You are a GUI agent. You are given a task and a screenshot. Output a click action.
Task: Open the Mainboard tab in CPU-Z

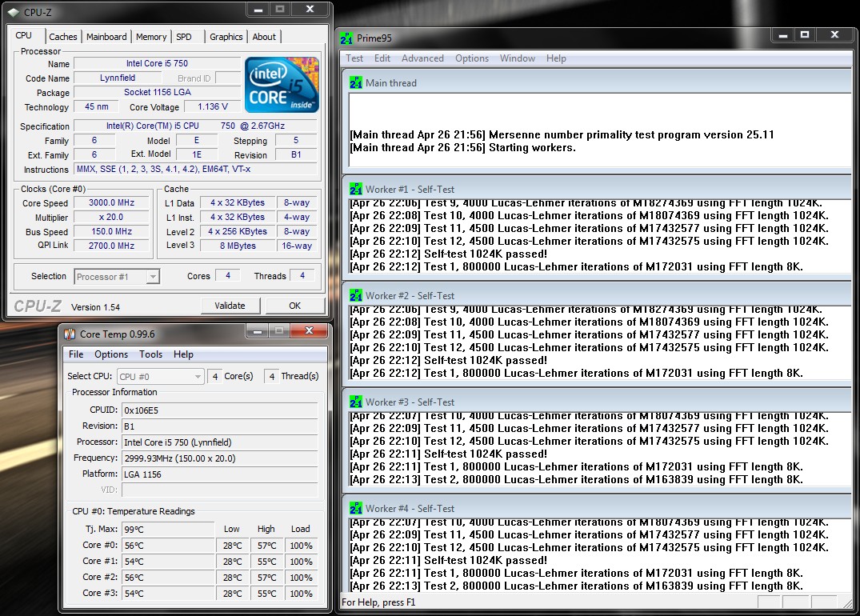pos(106,37)
